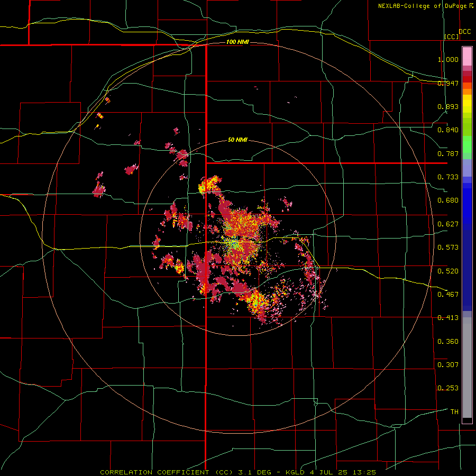Click the 0.627 color scale value
This screenshot has width=476, height=476.
click(x=448, y=224)
